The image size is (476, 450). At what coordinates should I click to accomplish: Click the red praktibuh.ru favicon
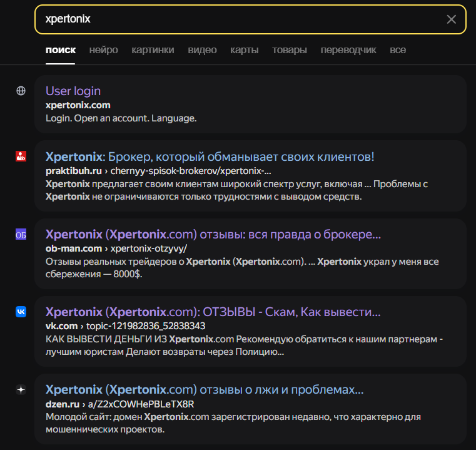tap(21, 156)
